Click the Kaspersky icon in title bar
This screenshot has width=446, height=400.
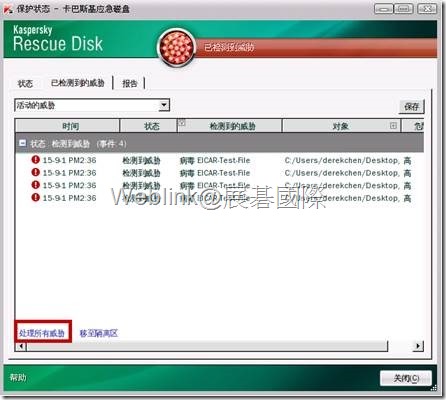coord(8,9)
